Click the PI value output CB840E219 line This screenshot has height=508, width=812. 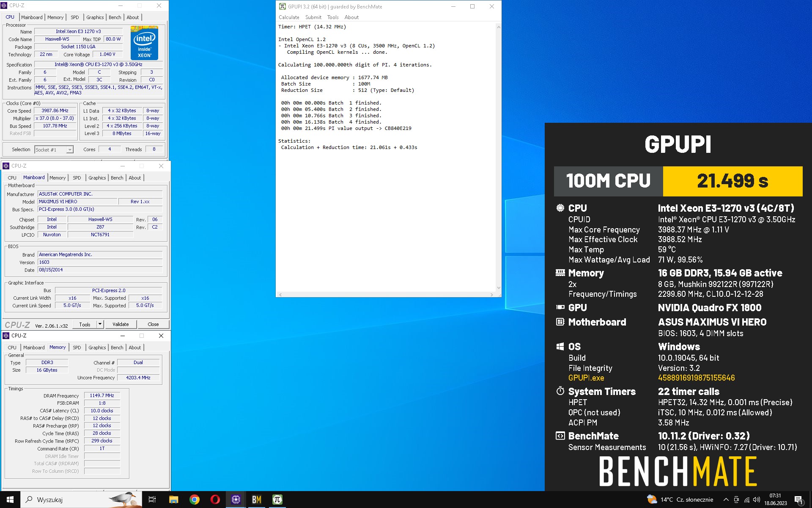(346, 128)
